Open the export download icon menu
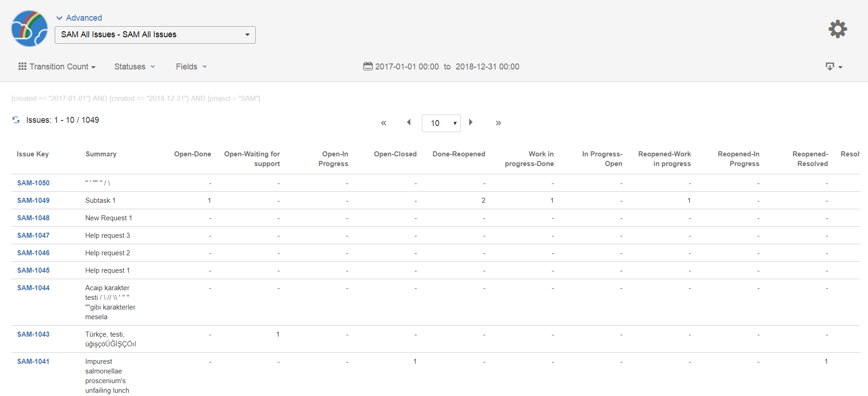The image size is (868, 396). click(x=833, y=67)
